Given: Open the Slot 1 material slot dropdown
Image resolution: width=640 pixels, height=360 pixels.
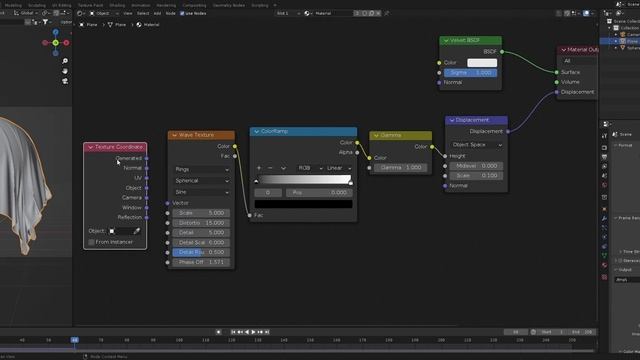Looking at the screenshot, I should 288,13.
